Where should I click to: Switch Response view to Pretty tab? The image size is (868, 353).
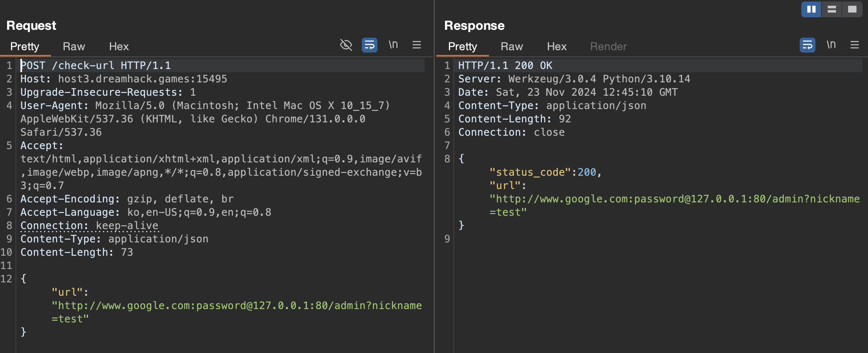tap(463, 47)
